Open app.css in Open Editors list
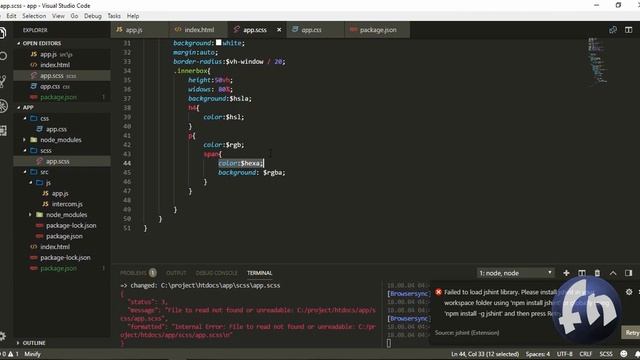 (x=62, y=87)
